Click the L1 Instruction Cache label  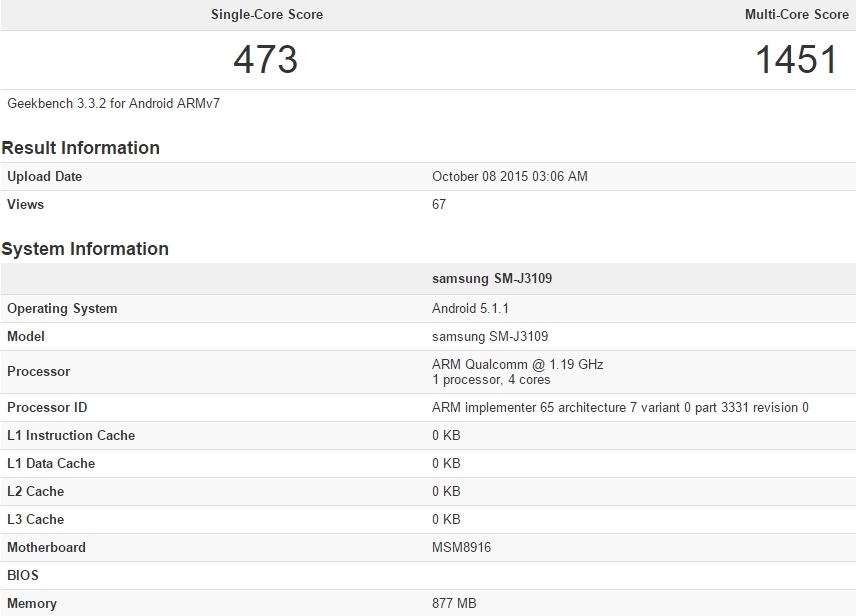[71, 435]
